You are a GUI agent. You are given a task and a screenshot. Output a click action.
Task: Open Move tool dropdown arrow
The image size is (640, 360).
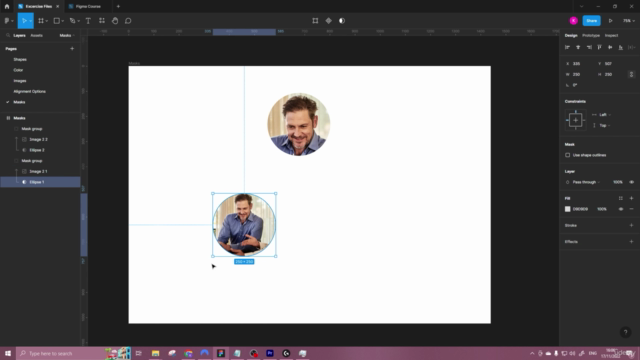click(31, 21)
